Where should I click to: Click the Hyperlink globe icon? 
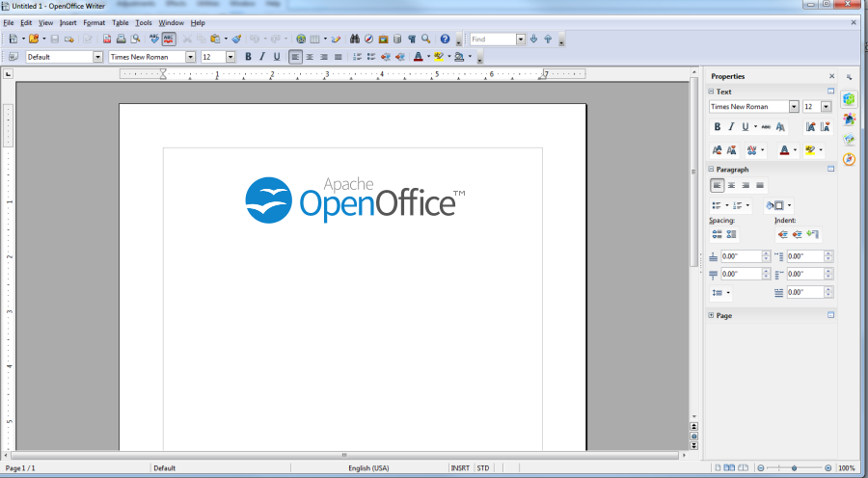coord(301,39)
